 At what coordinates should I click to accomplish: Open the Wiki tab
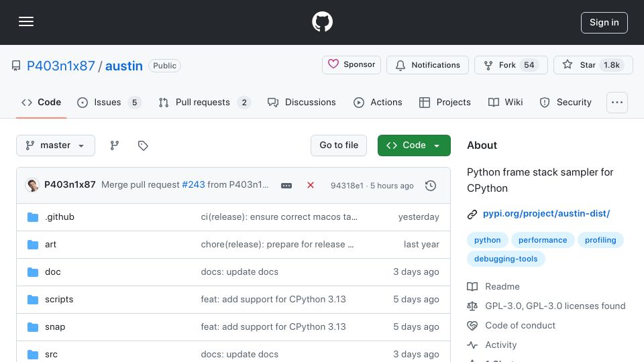tap(505, 102)
